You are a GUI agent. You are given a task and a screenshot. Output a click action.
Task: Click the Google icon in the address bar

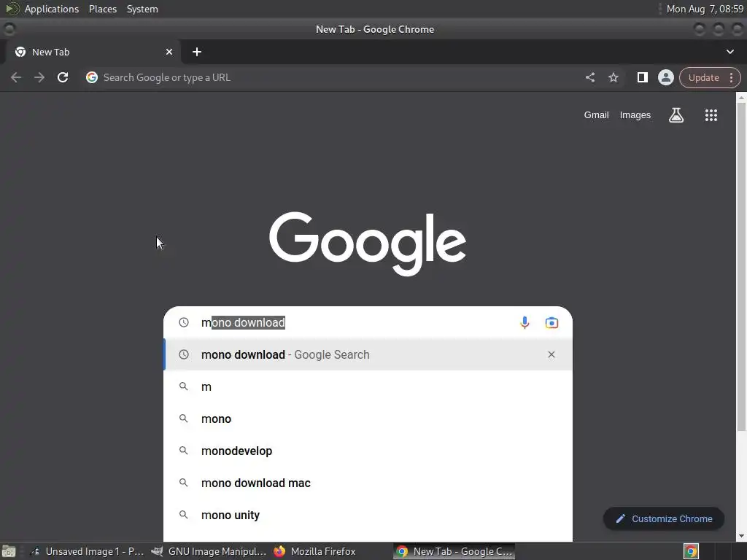click(91, 77)
